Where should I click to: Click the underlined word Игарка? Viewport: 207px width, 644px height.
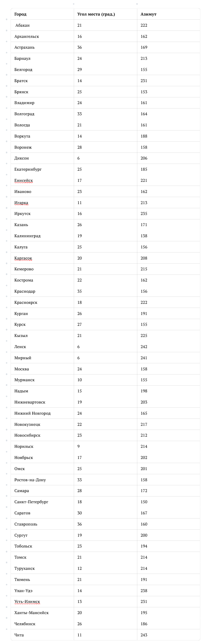coord(21,203)
